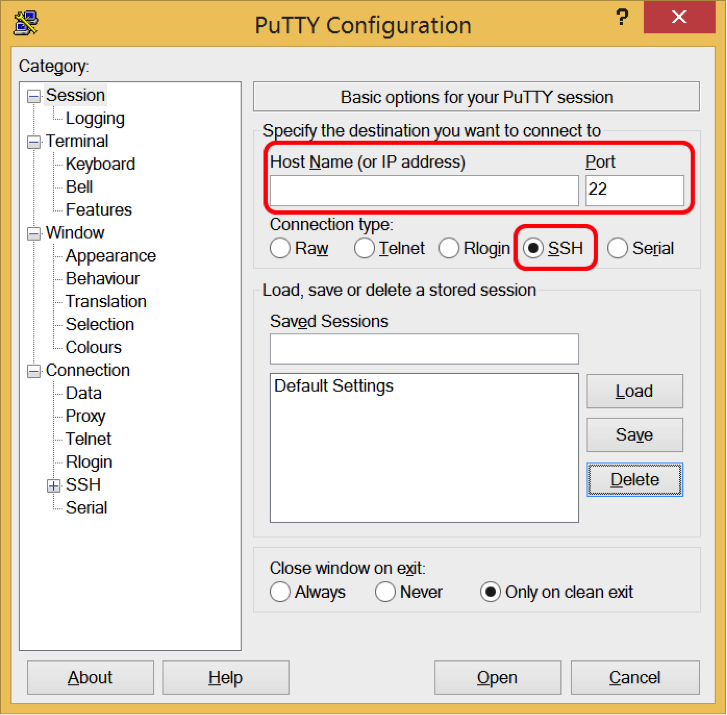
Task: Open the Translation category
Action: pyautogui.click(x=106, y=301)
